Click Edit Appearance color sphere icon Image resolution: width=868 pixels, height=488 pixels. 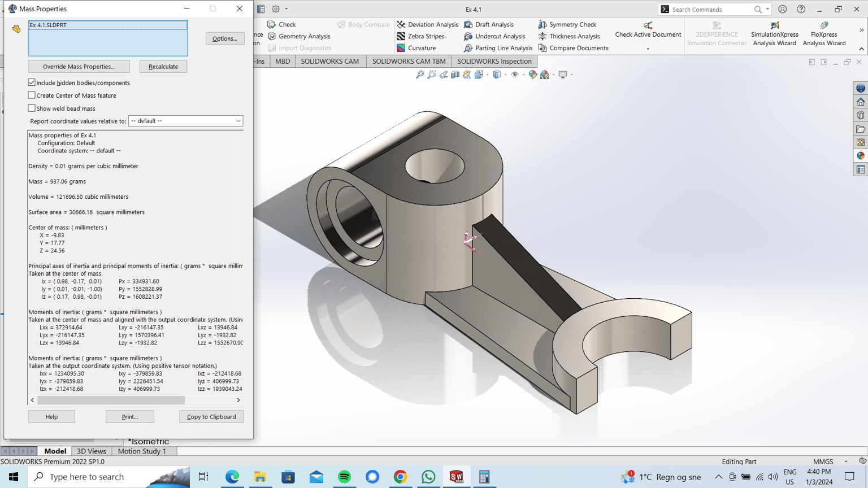[533, 75]
